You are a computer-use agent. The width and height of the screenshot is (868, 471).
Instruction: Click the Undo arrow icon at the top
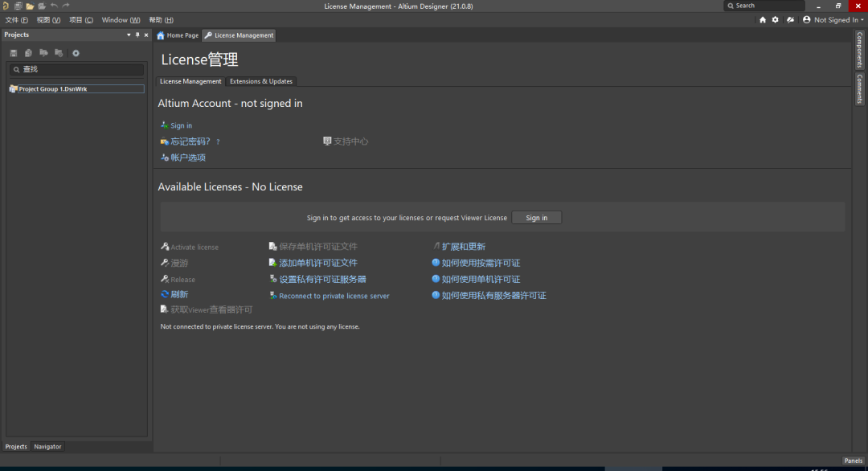point(53,6)
